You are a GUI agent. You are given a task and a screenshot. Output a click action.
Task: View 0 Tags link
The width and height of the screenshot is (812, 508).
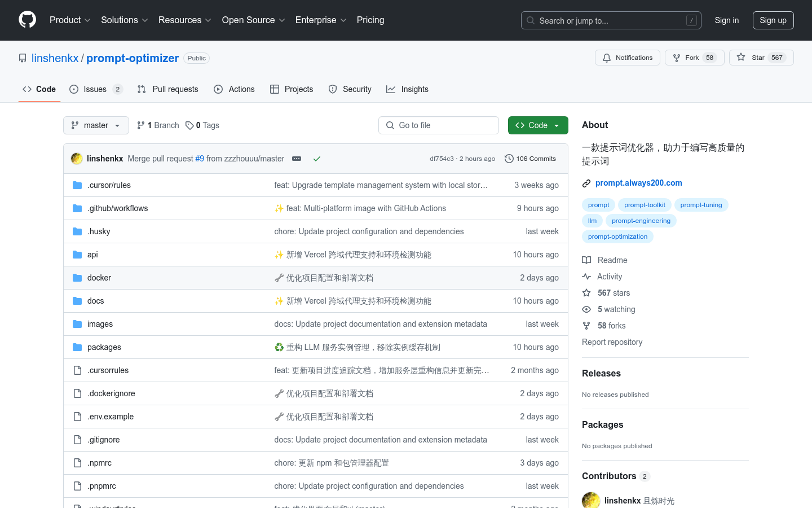pos(202,125)
